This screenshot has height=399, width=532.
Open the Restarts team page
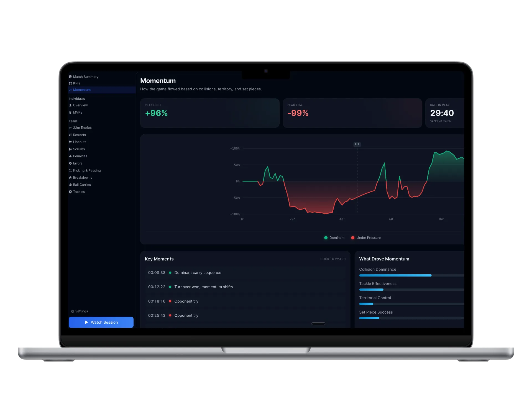coord(101,135)
